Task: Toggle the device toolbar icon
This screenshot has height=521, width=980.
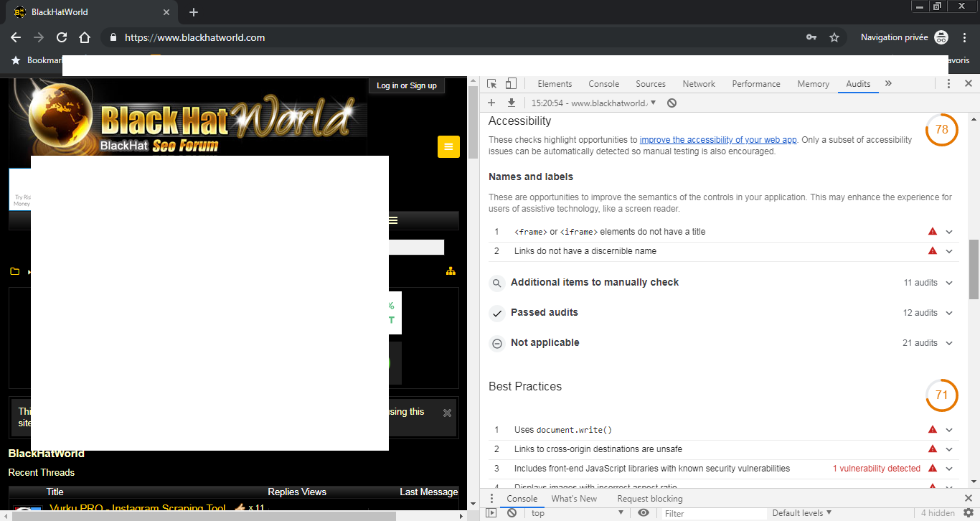Action: coord(511,84)
